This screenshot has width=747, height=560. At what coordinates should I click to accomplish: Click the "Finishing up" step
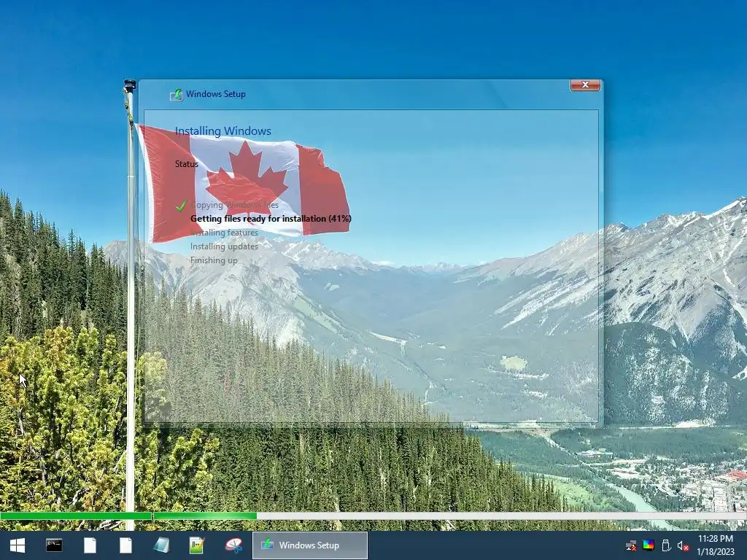(x=214, y=260)
